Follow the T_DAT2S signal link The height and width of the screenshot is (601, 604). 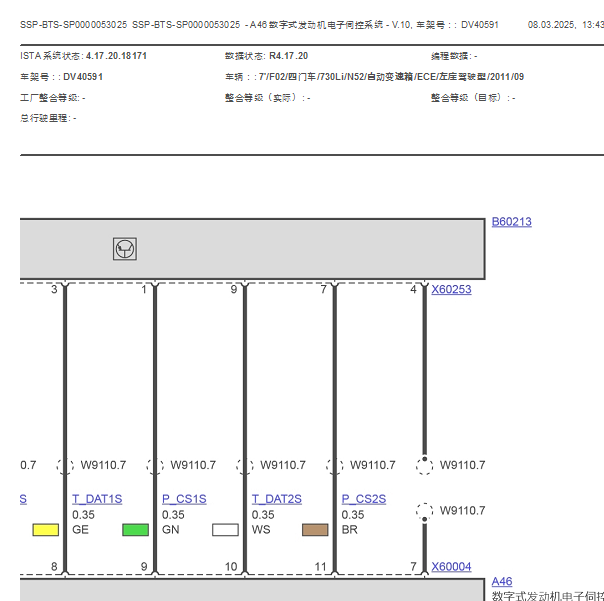pyautogui.click(x=277, y=499)
